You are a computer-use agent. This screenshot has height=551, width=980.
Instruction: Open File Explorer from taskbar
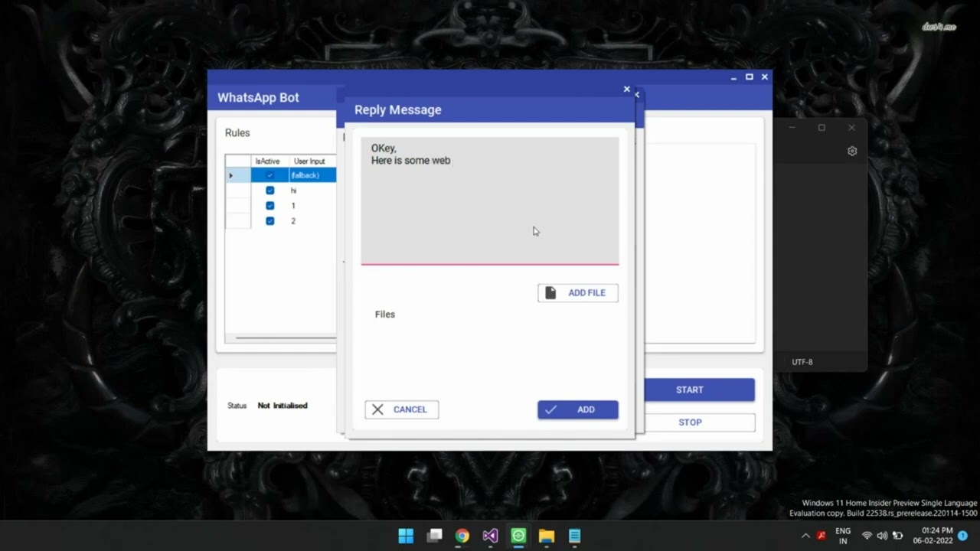[546, 536]
